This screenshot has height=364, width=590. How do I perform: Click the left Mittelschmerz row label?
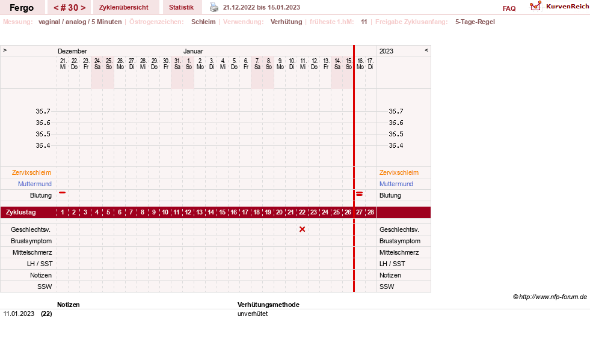pyautogui.click(x=32, y=252)
